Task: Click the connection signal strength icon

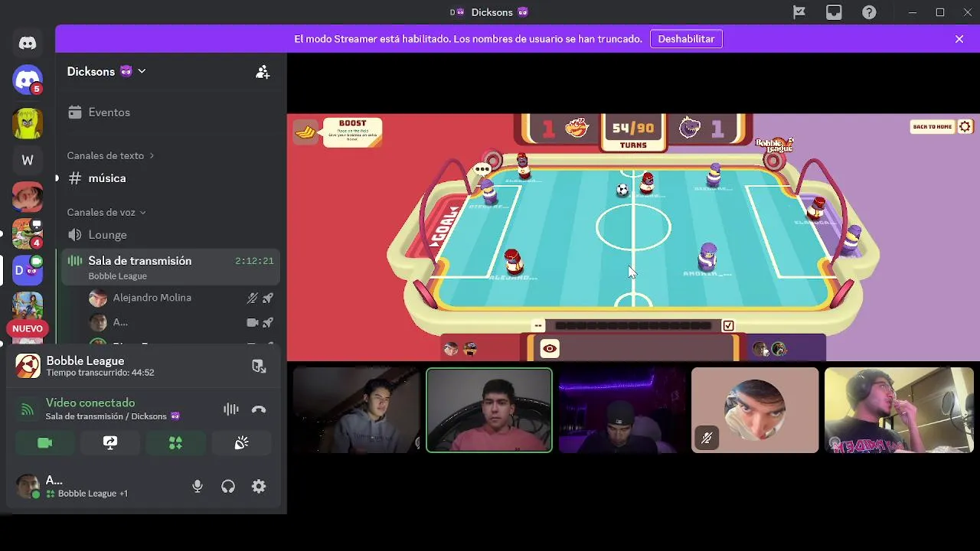Action: tap(28, 409)
